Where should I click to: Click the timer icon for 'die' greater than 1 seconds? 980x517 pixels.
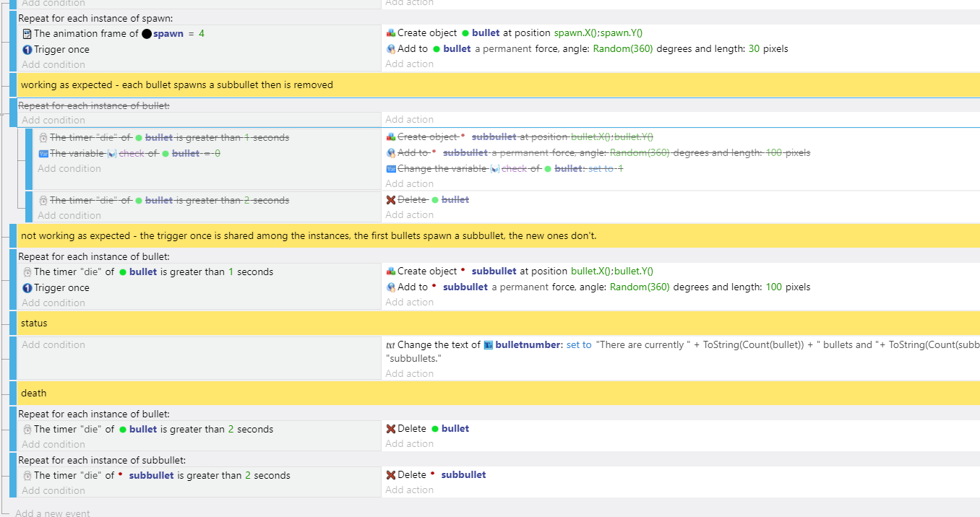click(27, 271)
